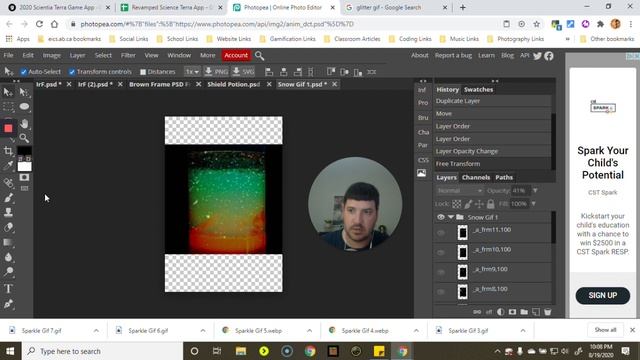Export as SVG button

[243, 72]
